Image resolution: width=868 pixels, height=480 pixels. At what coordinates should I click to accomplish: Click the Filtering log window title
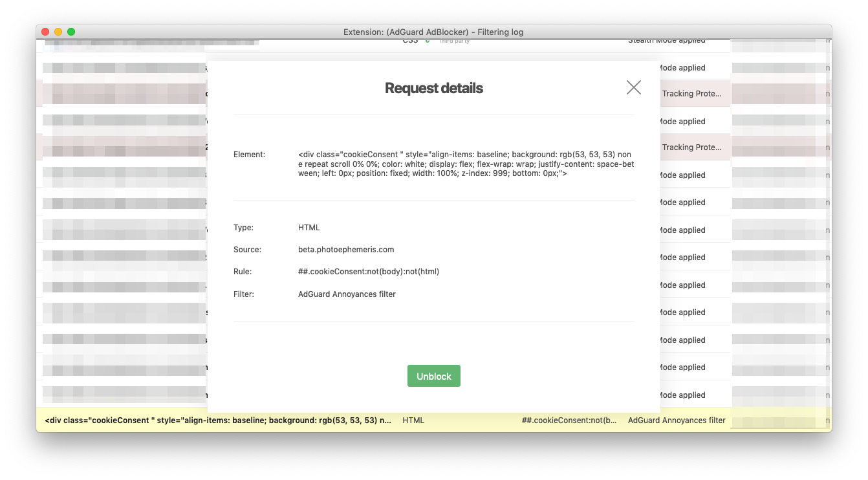[433, 32]
